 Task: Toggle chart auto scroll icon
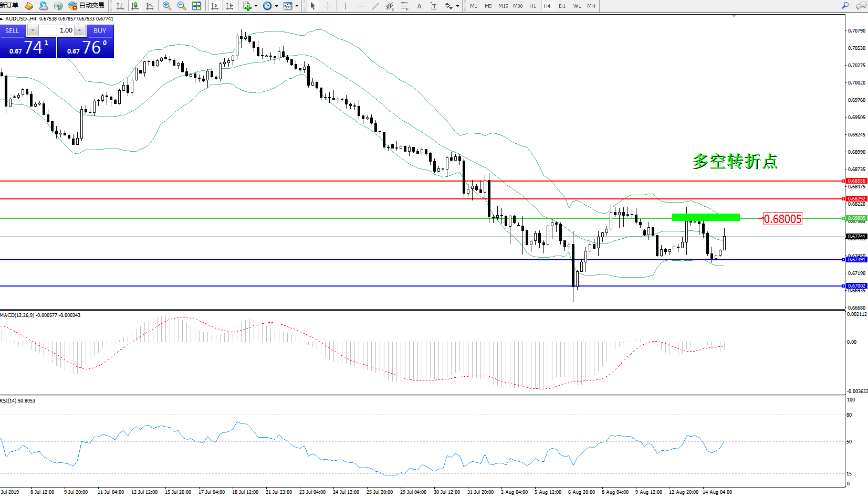(215, 6)
